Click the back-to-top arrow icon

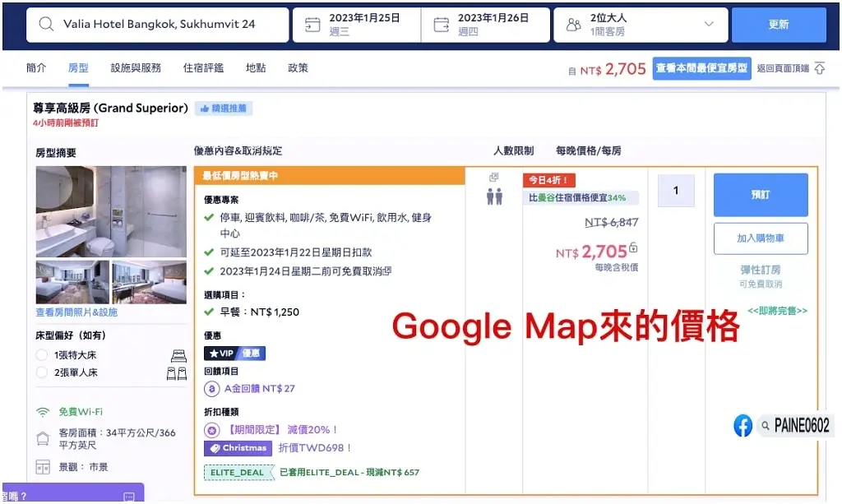pos(820,68)
